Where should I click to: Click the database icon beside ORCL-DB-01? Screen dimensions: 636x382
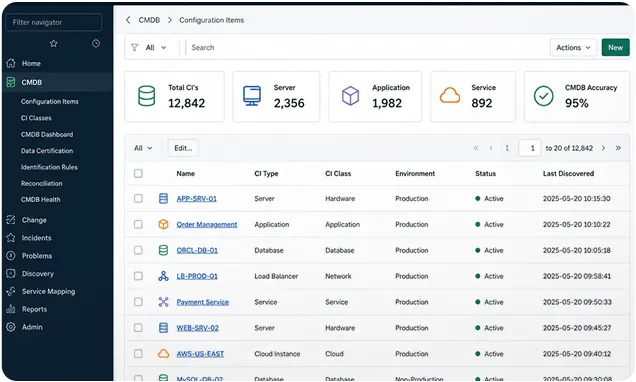click(163, 250)
